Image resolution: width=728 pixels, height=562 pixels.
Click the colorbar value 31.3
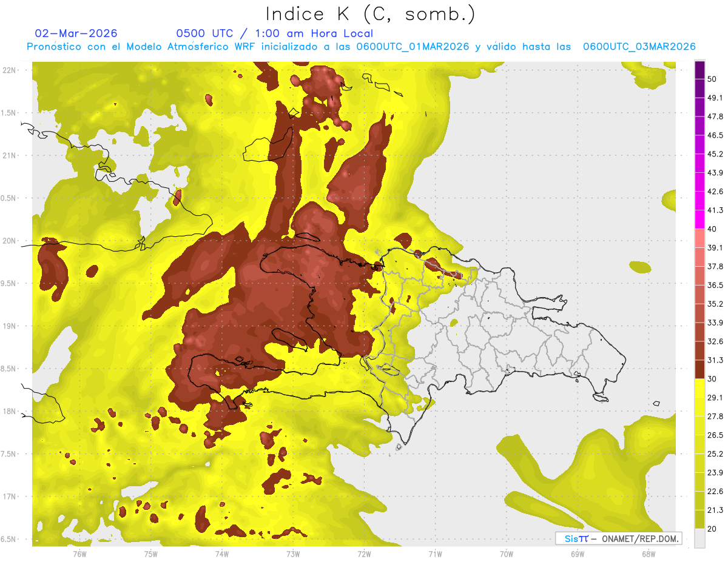[x=715, y=360]
